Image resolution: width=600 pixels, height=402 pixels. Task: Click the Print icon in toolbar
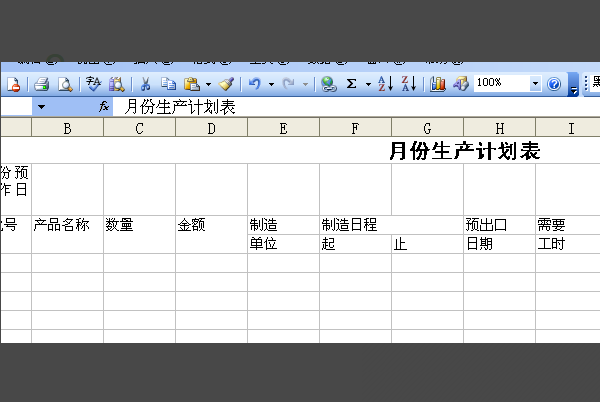[43, 85]
